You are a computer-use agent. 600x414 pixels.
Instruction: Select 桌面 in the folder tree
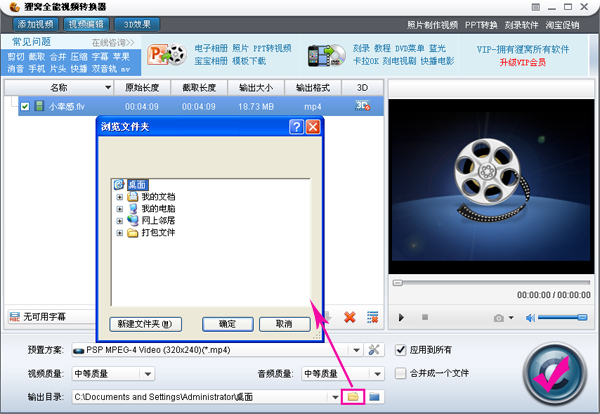(137, 185)
